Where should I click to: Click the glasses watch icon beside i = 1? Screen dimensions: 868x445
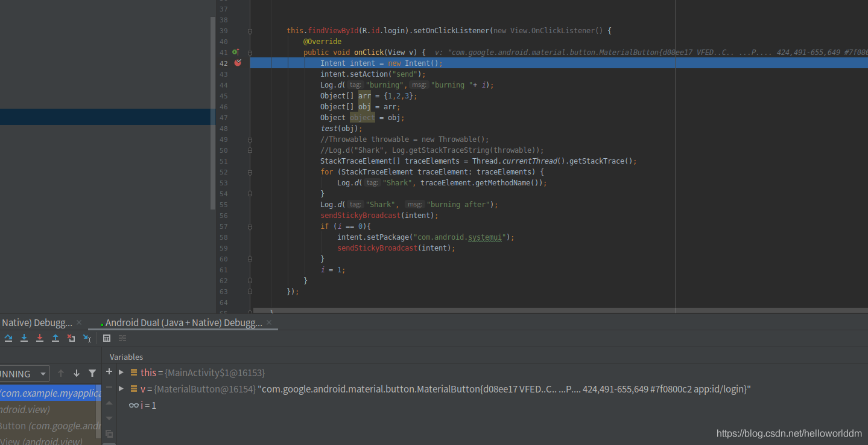point(133,405)
